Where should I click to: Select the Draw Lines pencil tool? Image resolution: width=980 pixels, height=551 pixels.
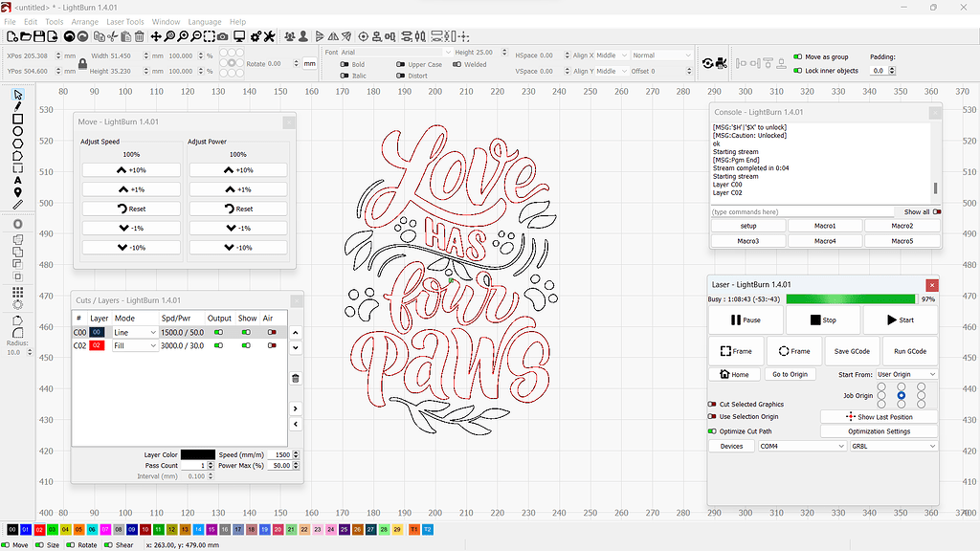(x=17, y=106)
